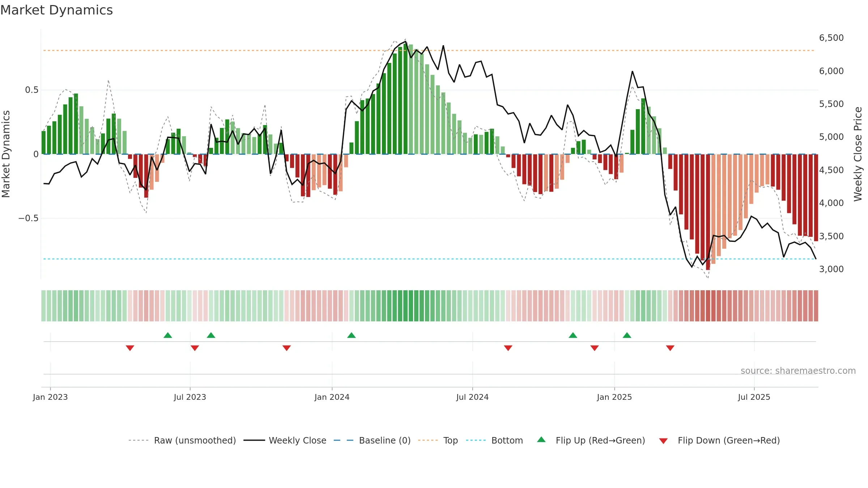868x488 pixels.
Task: Click the flip-up marker just after Jul 2023
Action: 211,335
